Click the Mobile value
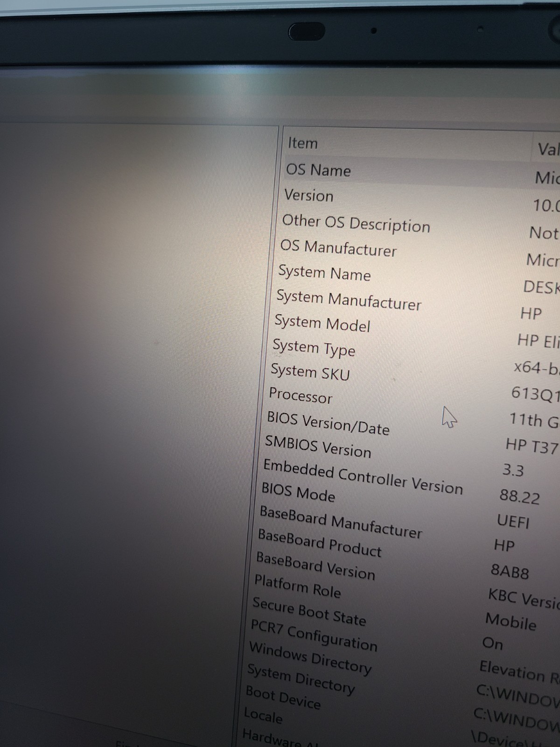The height and width of the screenshot is (747, 560). point(511,622)
